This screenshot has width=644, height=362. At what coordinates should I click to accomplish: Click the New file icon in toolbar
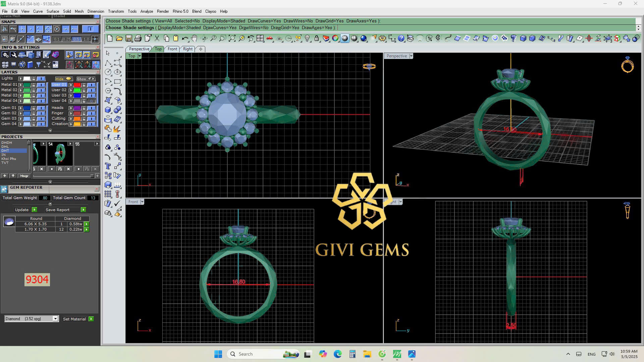pyautogui.click(x=110, y=39)
